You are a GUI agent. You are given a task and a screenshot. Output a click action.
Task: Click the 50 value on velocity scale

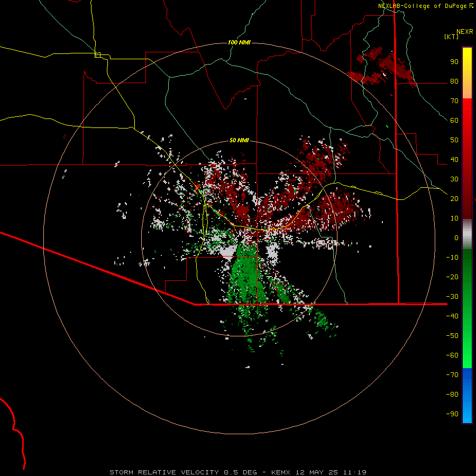click(x=454, y=140)
